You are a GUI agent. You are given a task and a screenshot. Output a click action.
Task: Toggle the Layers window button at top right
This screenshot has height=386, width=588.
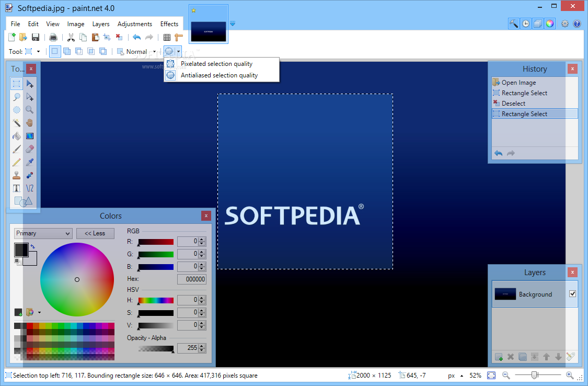click(538, 24)
